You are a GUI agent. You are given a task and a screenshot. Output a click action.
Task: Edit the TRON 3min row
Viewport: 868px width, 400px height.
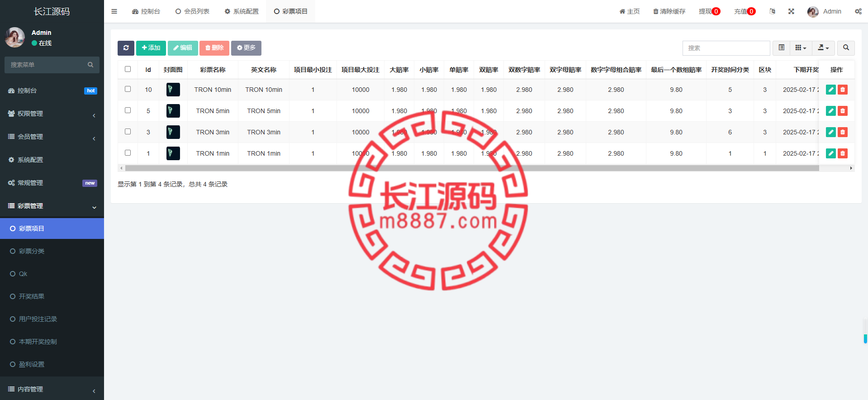831,132
